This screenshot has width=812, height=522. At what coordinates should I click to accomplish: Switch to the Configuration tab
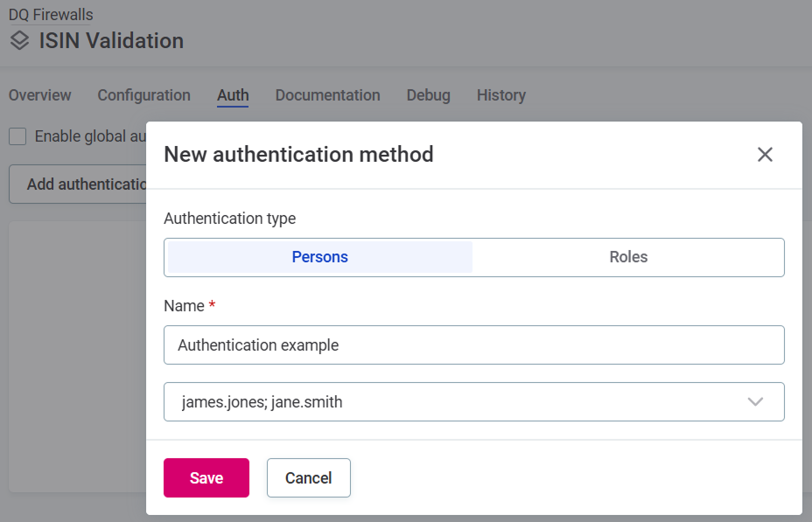pos(143,95)
